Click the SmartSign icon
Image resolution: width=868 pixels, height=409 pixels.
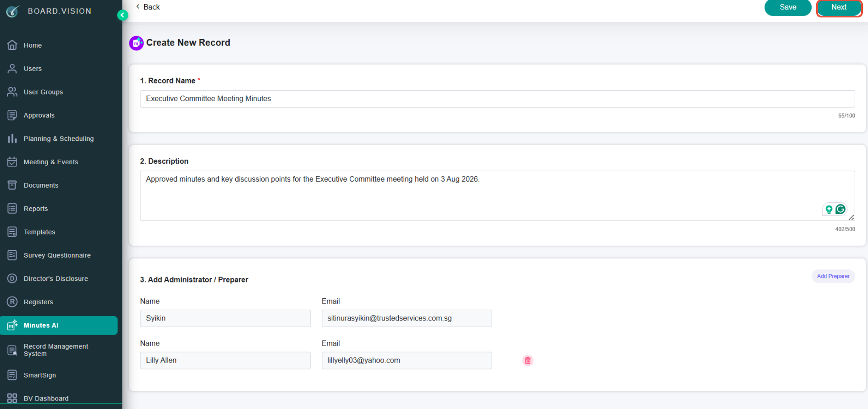click(x=12, y=375)
